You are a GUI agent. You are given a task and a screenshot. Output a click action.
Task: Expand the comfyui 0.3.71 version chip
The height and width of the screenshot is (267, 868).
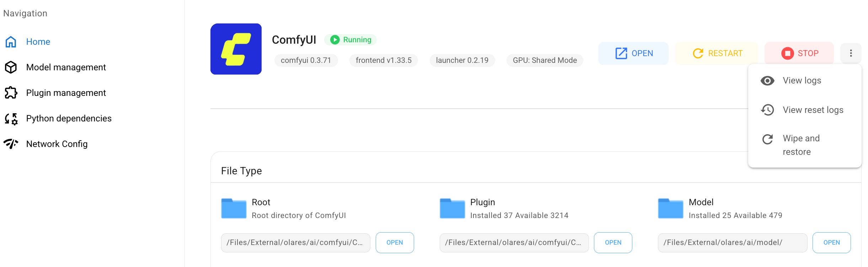pos(306,60)
